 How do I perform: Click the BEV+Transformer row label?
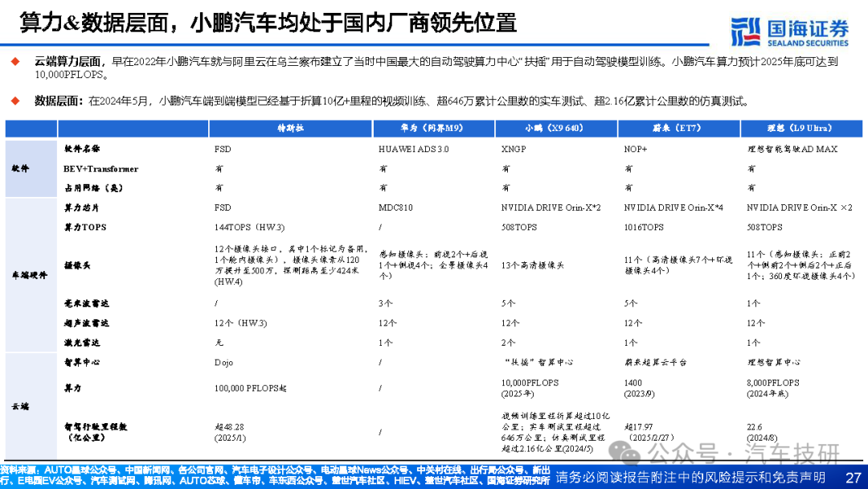100,169
